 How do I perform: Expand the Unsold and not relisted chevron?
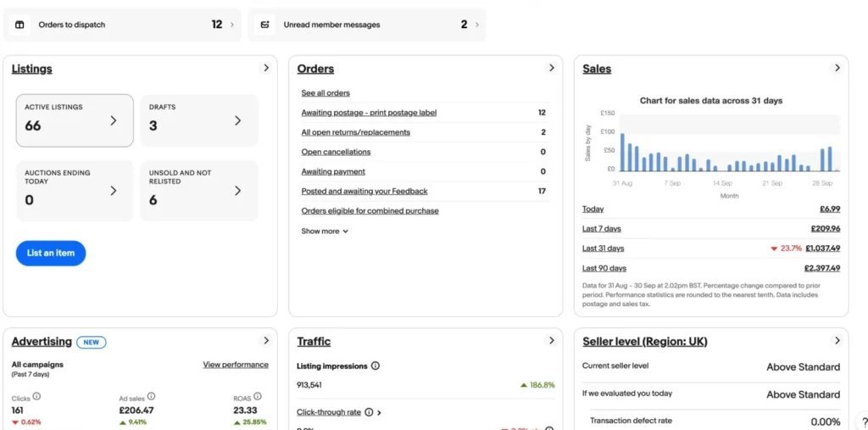click(237, 191)
